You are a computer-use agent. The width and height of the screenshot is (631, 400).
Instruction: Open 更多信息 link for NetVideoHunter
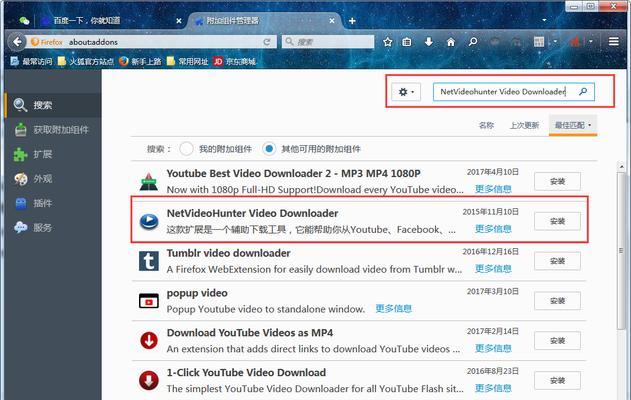[x=493, y=229]
